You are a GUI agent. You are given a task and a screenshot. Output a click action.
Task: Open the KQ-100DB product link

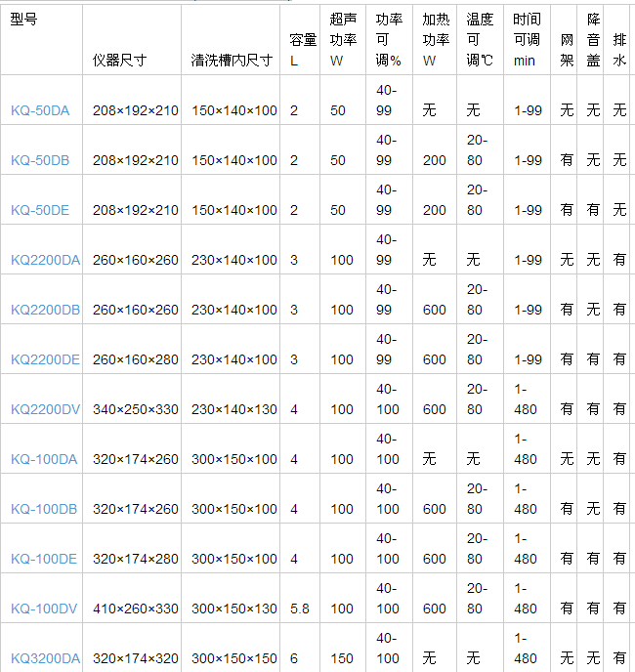coord(44,509)
